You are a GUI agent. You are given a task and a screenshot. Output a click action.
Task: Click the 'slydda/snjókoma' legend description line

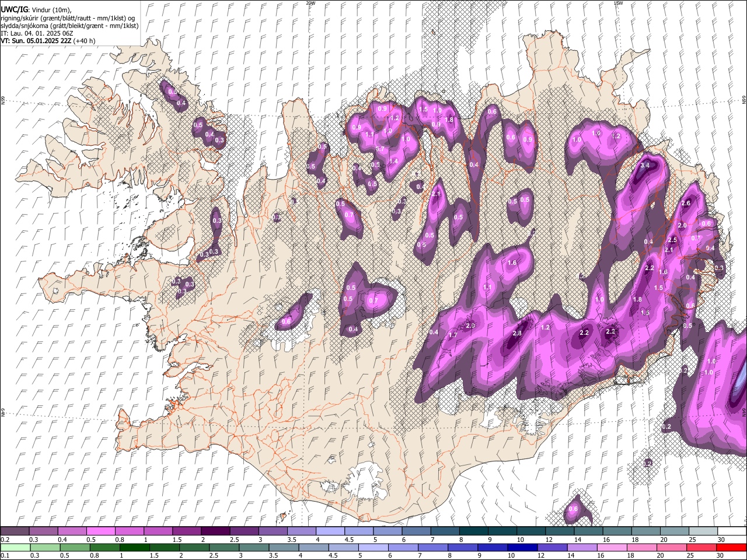click(x=69, y=26)
